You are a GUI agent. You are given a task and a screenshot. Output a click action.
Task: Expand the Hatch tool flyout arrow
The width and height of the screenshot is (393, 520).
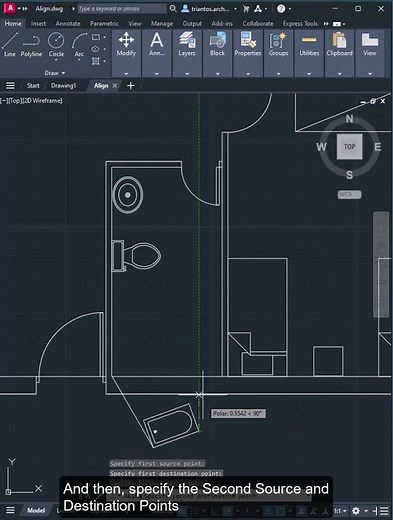pyautogui.click(x=105, y=61)
